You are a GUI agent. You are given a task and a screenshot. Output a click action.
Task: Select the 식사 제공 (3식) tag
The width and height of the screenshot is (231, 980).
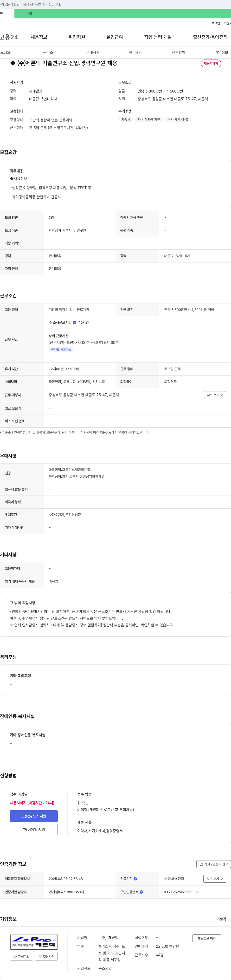178,120
